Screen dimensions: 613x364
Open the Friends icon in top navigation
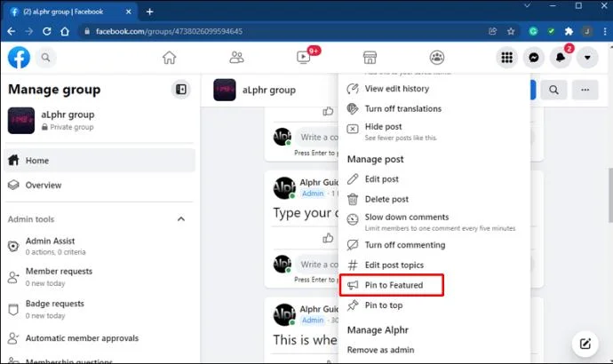[236, 58]
